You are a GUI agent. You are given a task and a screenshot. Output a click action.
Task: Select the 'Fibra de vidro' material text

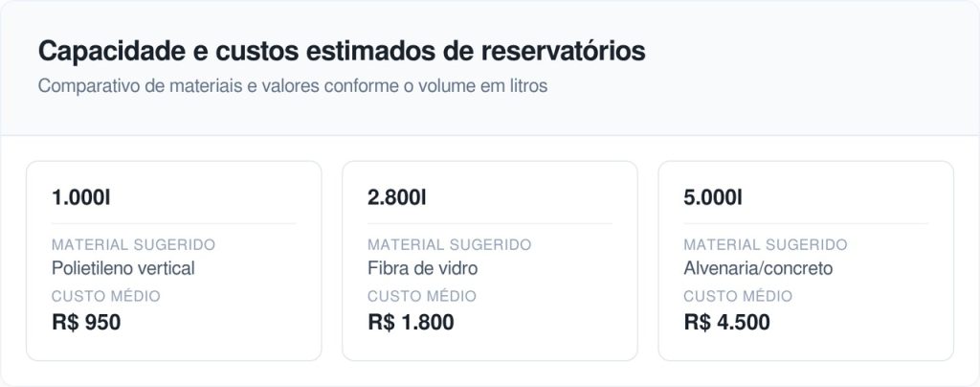coord(422,268)
